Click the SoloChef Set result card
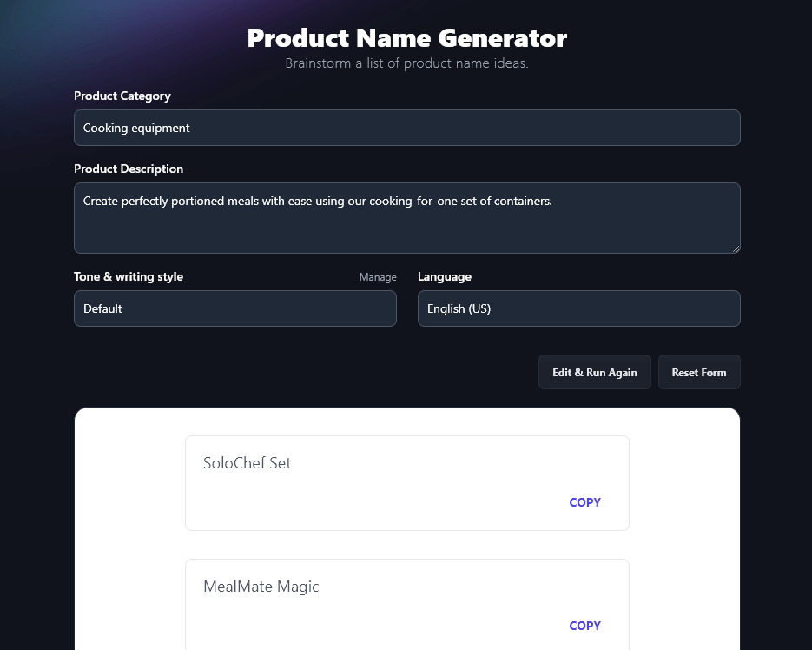The height and width of the screenshot is (650, 812). [x=406, y=482]
